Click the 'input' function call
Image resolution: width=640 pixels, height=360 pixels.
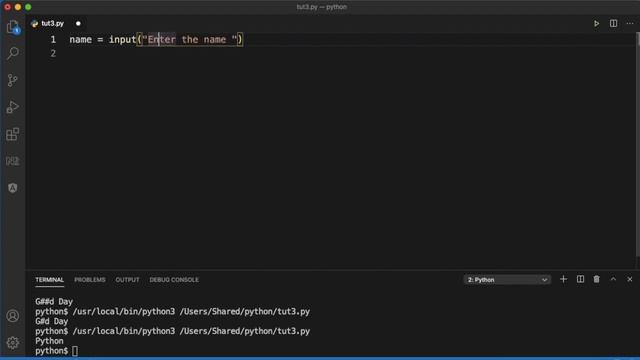tap(122, 40)
